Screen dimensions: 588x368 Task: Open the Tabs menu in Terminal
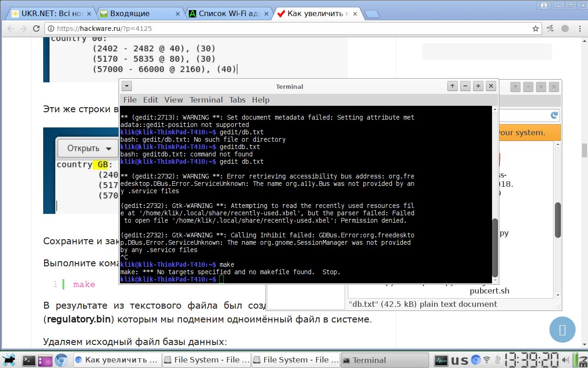pos(237,100)
